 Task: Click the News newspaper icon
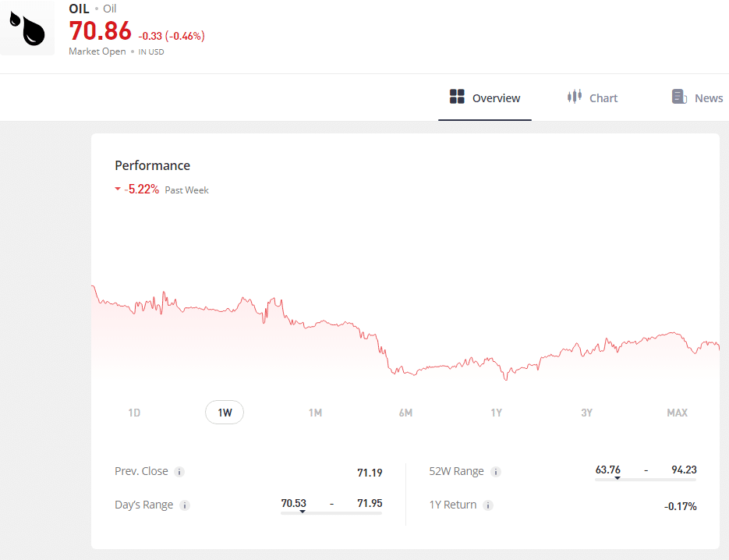pos(678,96)
